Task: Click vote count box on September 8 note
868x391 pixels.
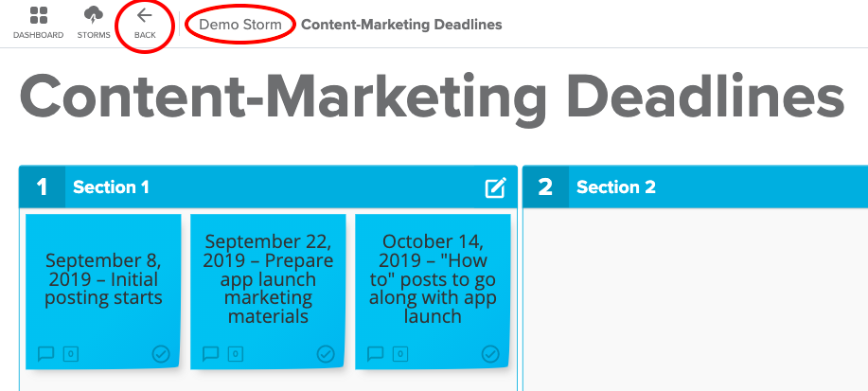Action: (71, 354)
